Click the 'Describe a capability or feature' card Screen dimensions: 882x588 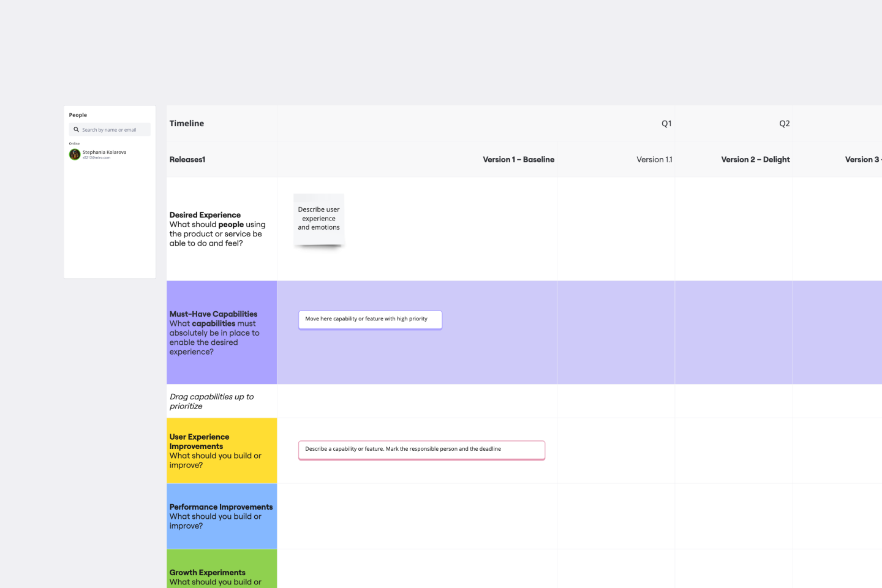point(421,450)
